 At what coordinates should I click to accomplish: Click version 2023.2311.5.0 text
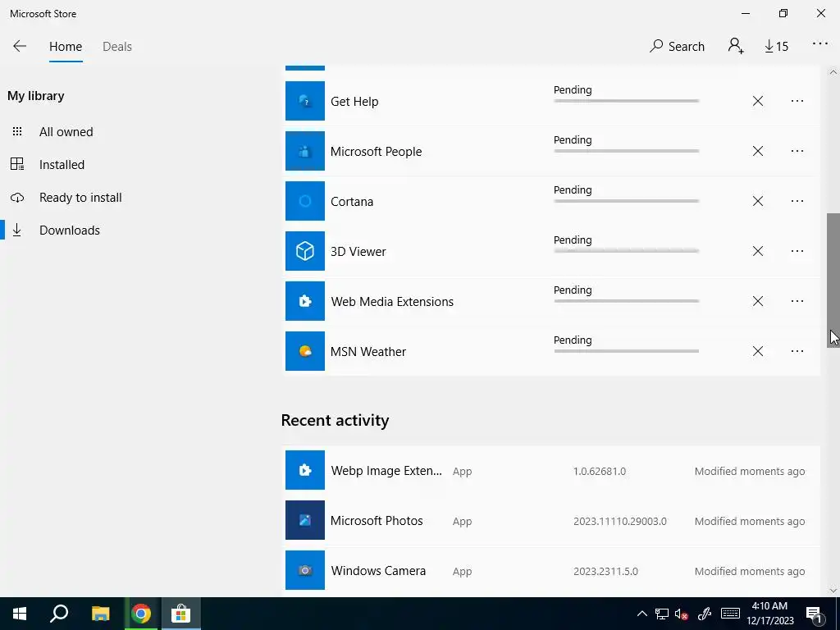point(605,571)
